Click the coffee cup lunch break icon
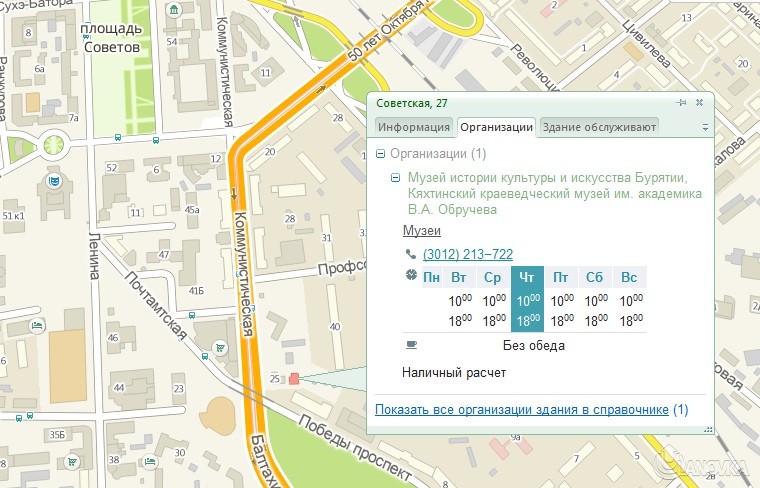Screen dimensions: 760x488 click(410, 345)
